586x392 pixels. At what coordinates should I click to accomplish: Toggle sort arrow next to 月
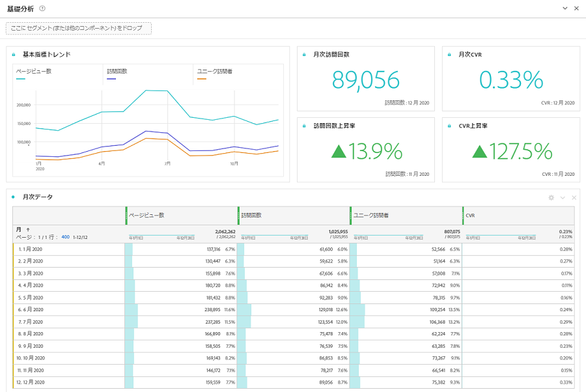27,230
